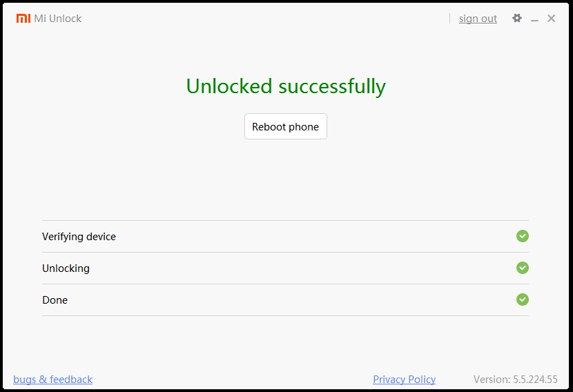Click the Done step label
This screenshot has height=392, width=573.
[x=55, y=300]
